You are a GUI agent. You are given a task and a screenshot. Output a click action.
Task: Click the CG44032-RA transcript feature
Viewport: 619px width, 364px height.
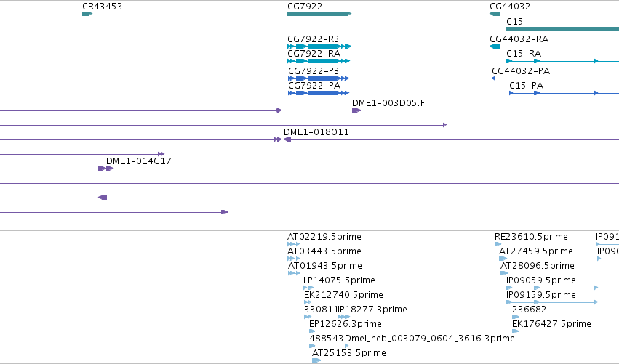tap(495, 46)
